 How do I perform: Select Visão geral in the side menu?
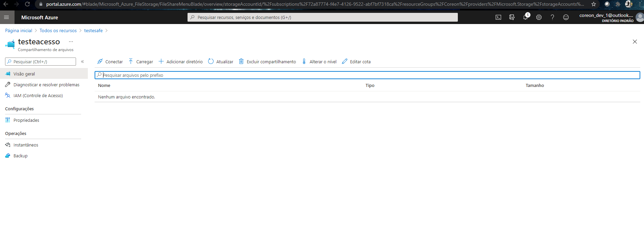(x=44, y=74)
